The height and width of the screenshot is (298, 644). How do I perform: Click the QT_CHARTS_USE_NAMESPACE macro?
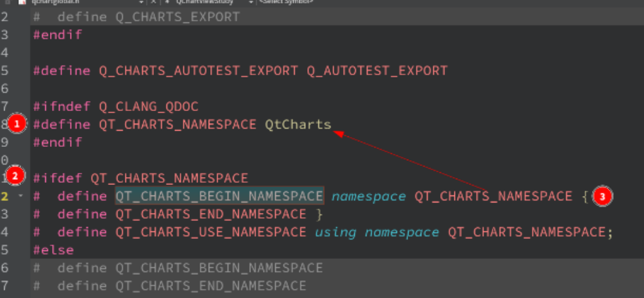(211, 232)
